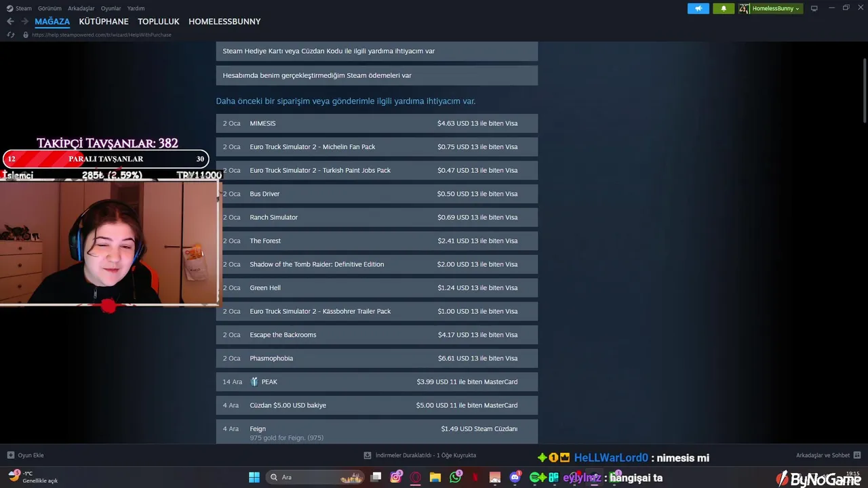
Task: Click the Oyun Ekle plus icon
Action: [10, 455]
